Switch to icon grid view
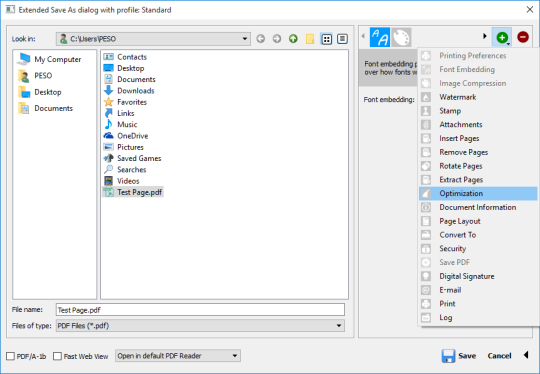The height and width of the screenshot is (374, 540). point(326,39)
